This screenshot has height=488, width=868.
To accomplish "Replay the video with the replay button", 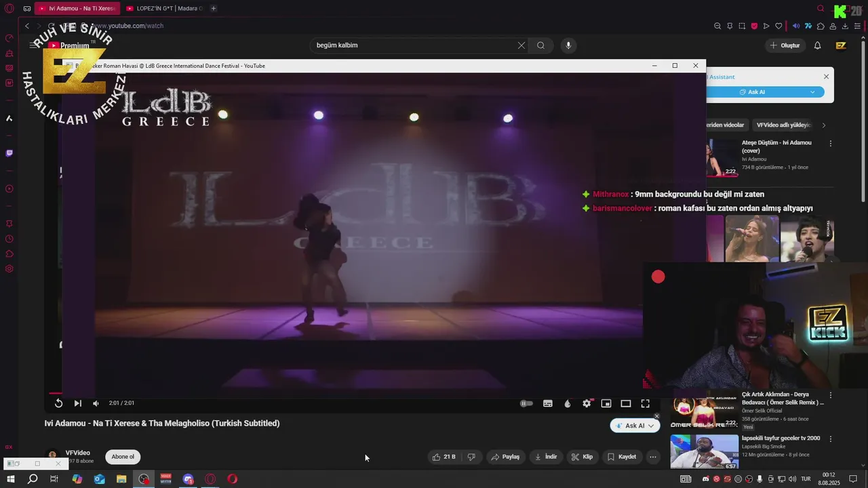I will click(59, 403).
